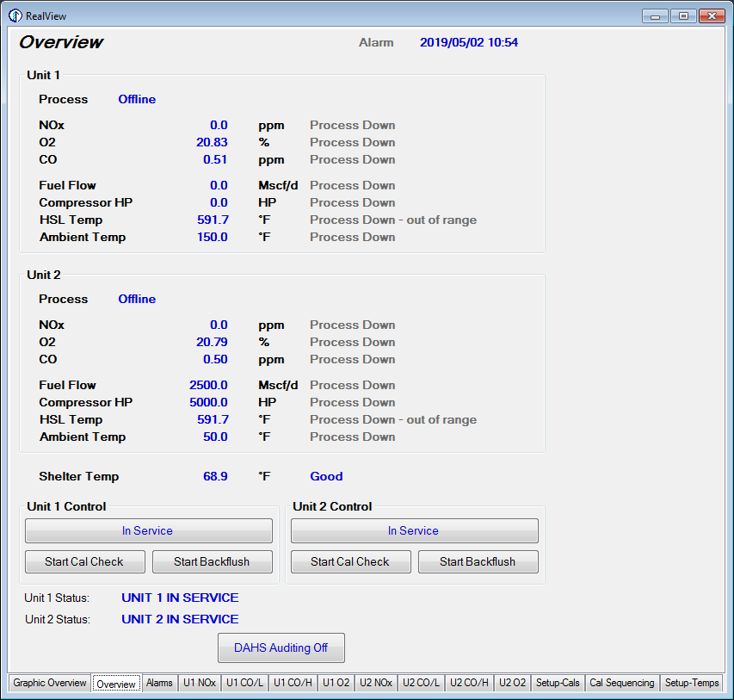Click UNIT 1 IN SERVICE status text
Screen dimensions: 734x700
180,598
